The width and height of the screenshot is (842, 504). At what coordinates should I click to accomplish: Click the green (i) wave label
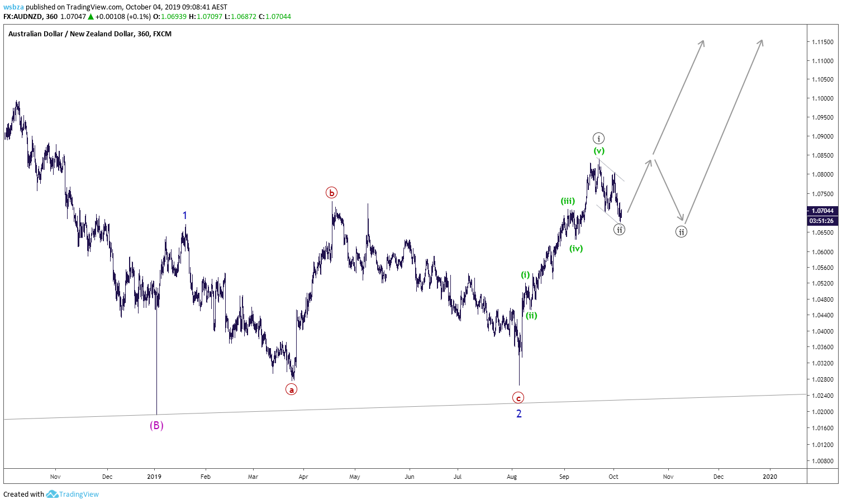click(x=525, y=275)
